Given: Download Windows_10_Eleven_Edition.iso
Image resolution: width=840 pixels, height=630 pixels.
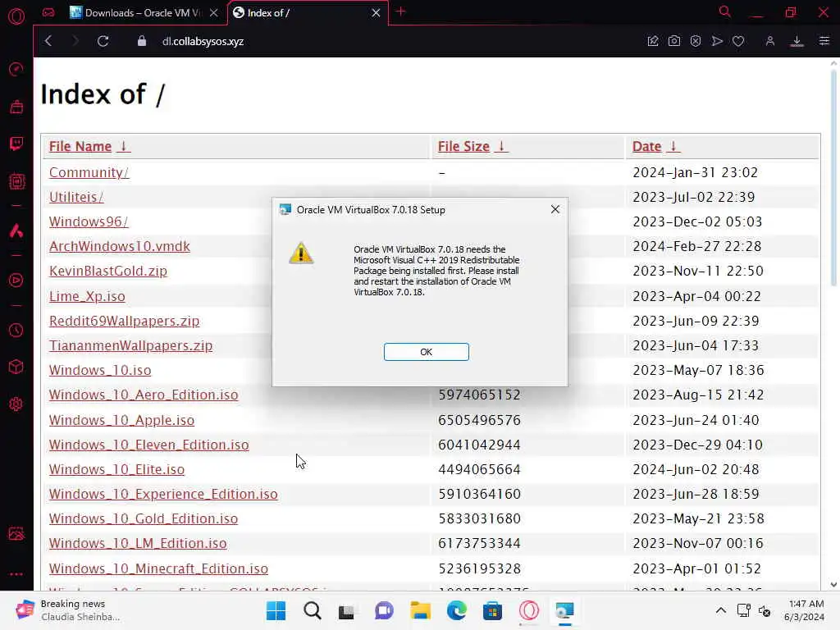Looking at the screenshot, I should [149, 445].
